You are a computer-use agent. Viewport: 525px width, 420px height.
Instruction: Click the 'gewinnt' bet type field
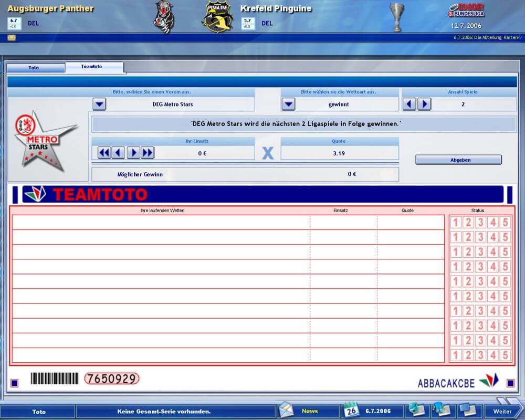(339, 104)
